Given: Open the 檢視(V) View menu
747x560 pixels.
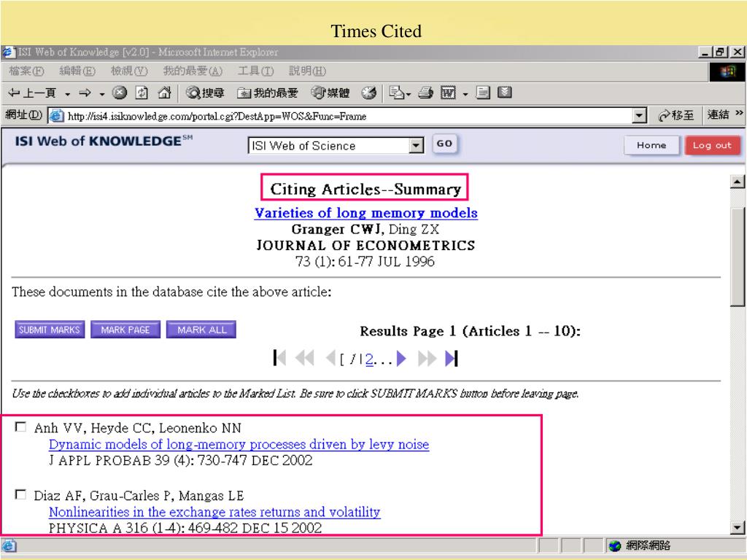Looking at the screenshot, I should 129,71.
